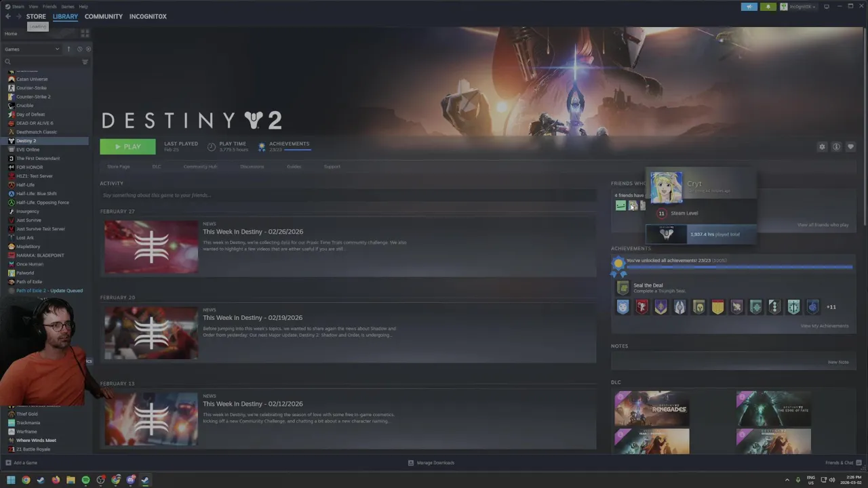Click View all friends who play link
The image size is (868, 488).
(823, 225)
